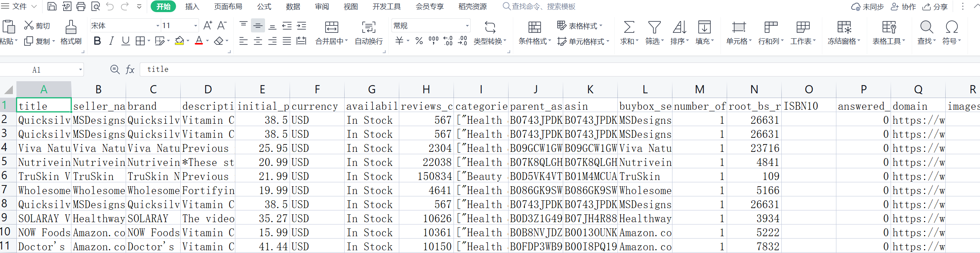Click the Fill (填充) icon
This screenshot has width=980, height=253.
704,27
